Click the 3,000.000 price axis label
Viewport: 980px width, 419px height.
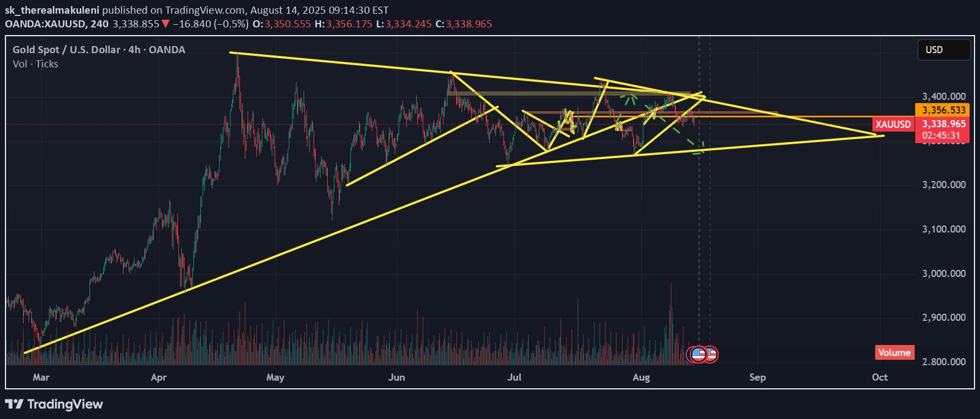943,274
